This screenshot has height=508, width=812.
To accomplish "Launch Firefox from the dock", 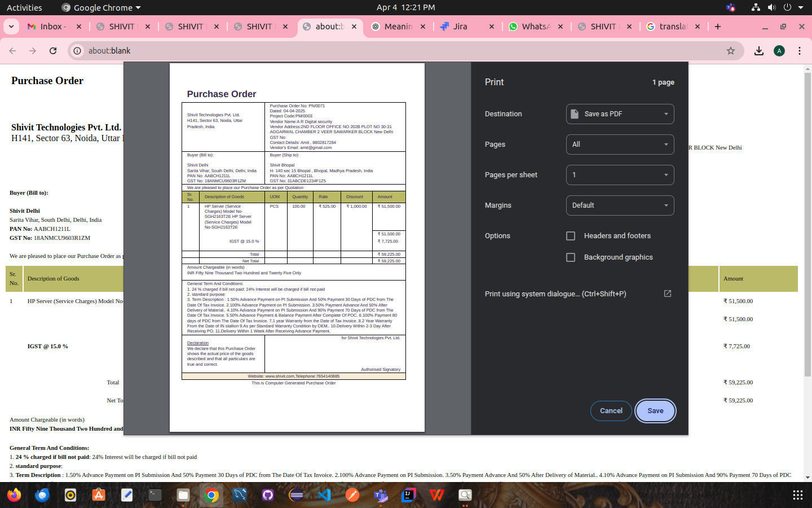I will pyautogui.click(x=14, y=495).
